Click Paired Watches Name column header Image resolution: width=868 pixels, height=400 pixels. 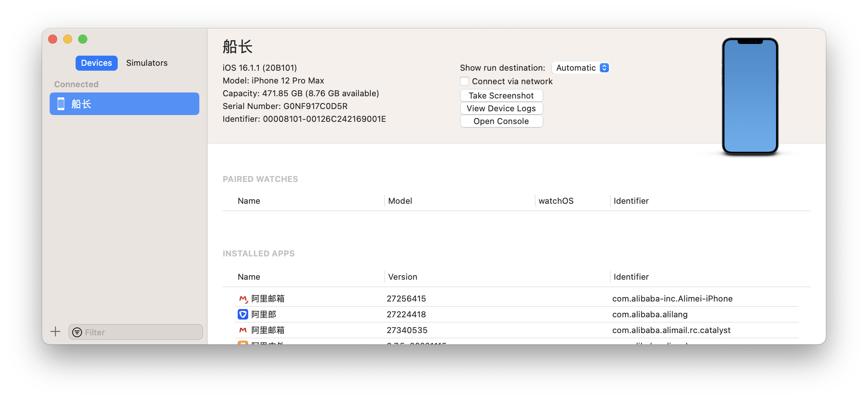tap(249, 201)
